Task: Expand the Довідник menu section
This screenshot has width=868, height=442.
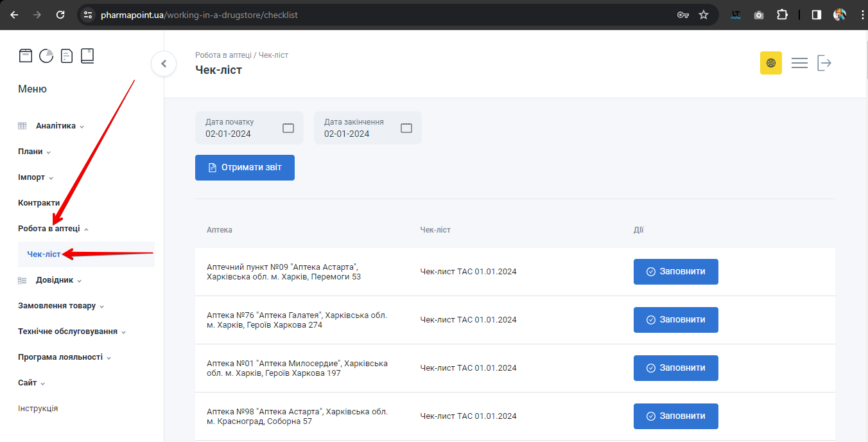Action: pyautogui.click(x=54, y=280)
